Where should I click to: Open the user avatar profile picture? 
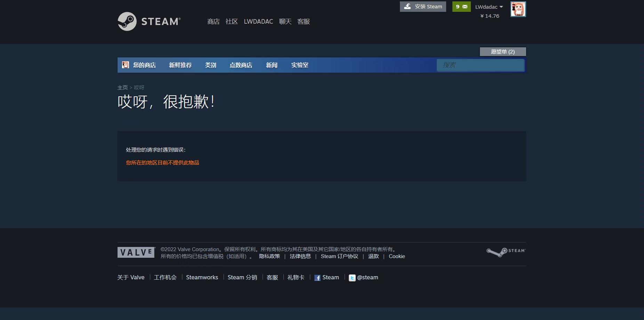pos(518,9)
